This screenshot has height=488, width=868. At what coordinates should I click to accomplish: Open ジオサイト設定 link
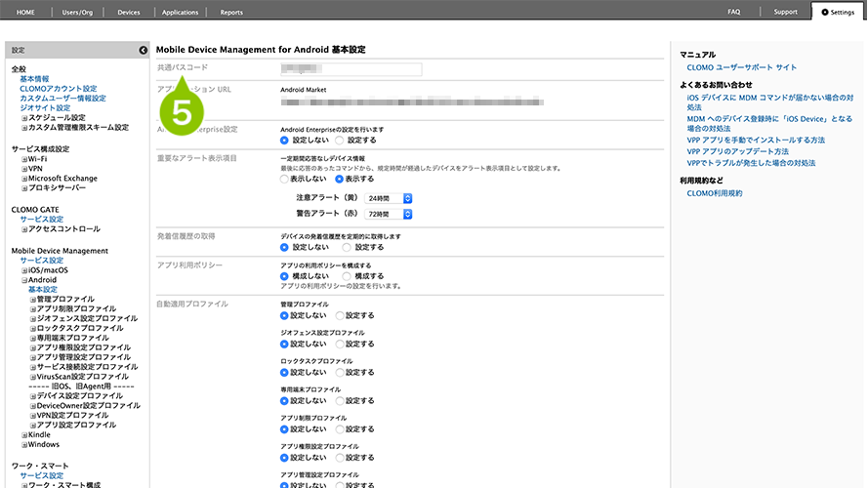click(45, 108)
